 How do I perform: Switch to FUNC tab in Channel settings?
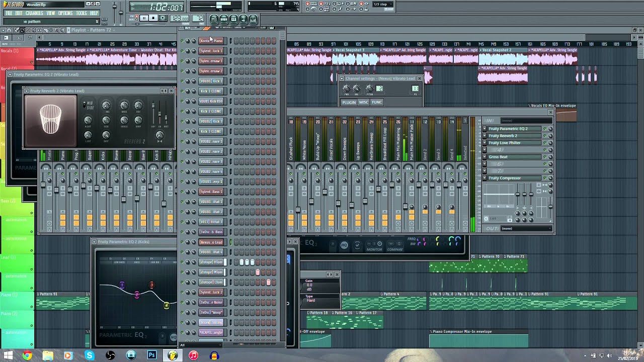coord(377,102)
